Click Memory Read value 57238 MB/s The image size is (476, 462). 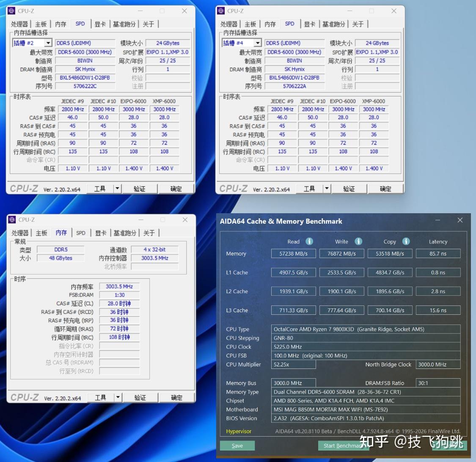pos(293,253)
